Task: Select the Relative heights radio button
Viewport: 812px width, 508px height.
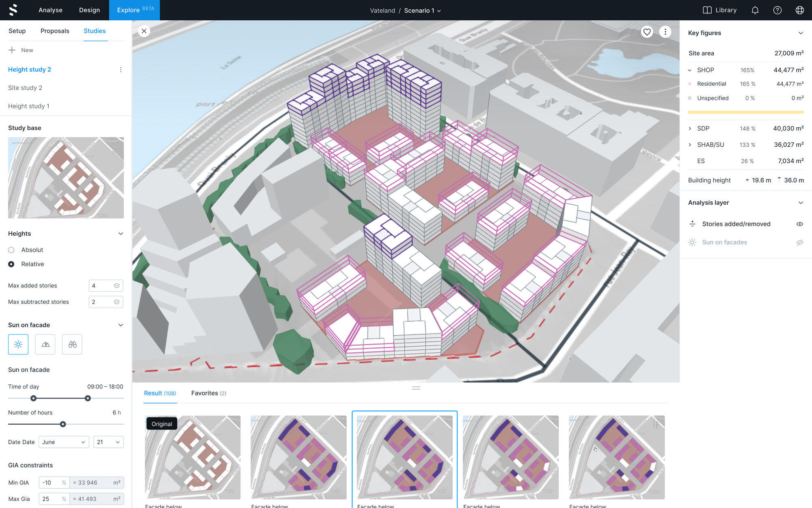Action: coord(11,264)
